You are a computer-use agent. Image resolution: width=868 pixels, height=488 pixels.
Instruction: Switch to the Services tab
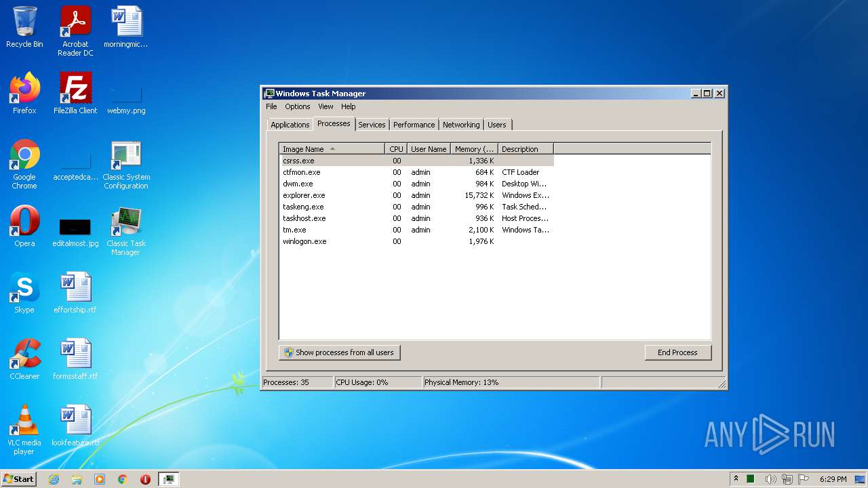tap(372, 125)
